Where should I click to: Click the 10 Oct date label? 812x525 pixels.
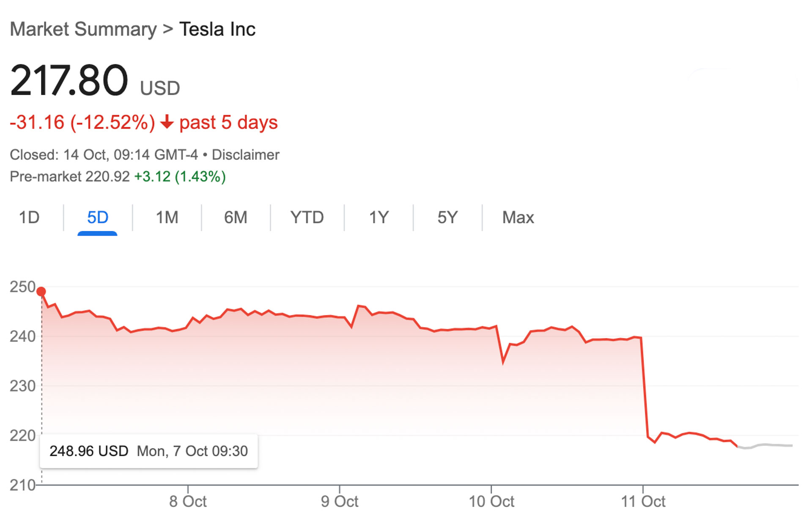(491, 502)
